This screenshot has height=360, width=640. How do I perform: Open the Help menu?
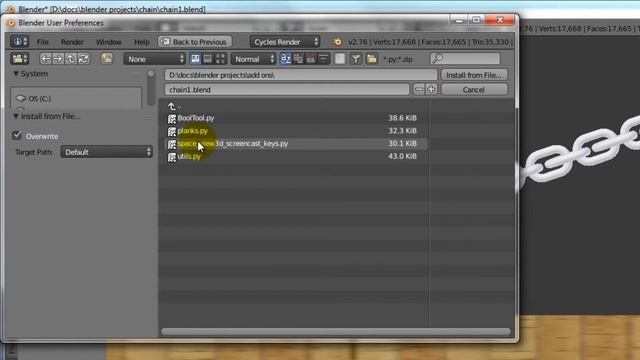click(x=142, y=42)
